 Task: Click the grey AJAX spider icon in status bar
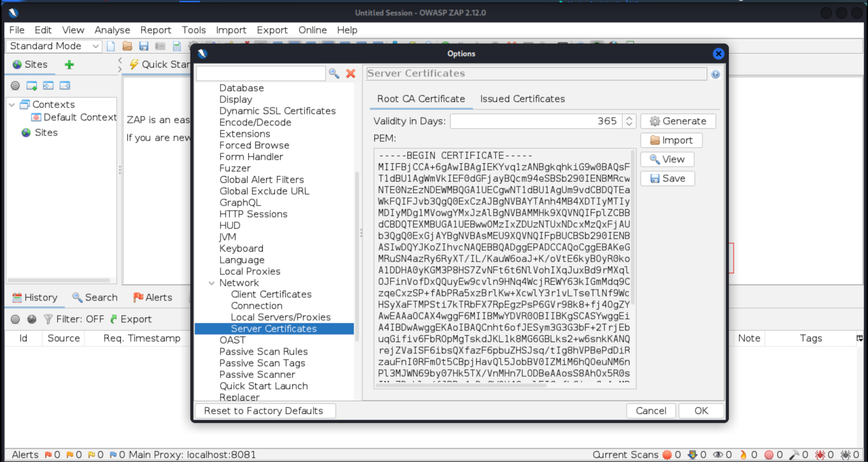click(849, 455)
